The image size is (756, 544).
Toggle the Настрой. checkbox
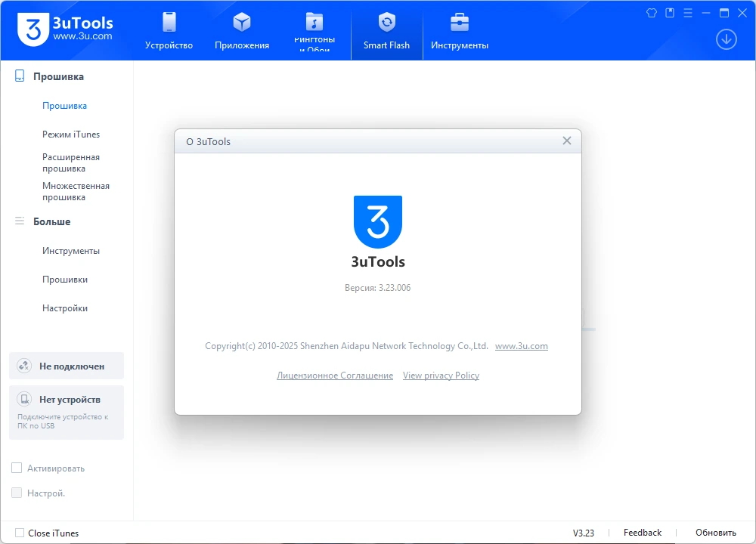17,493
